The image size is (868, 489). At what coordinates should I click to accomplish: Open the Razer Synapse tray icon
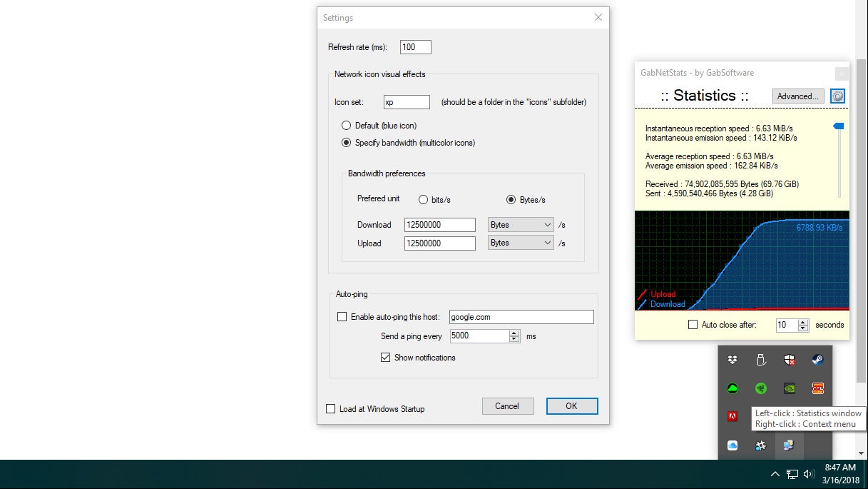761,388
